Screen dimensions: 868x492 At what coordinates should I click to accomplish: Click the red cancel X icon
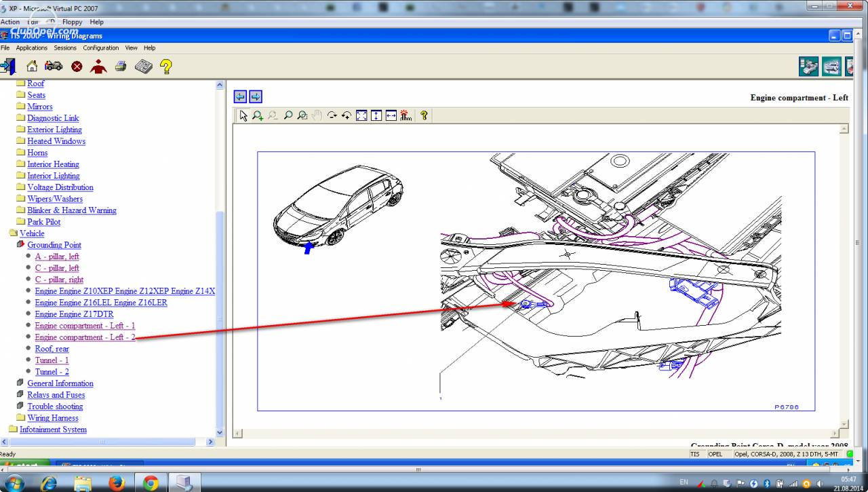[x=77, y=67]
